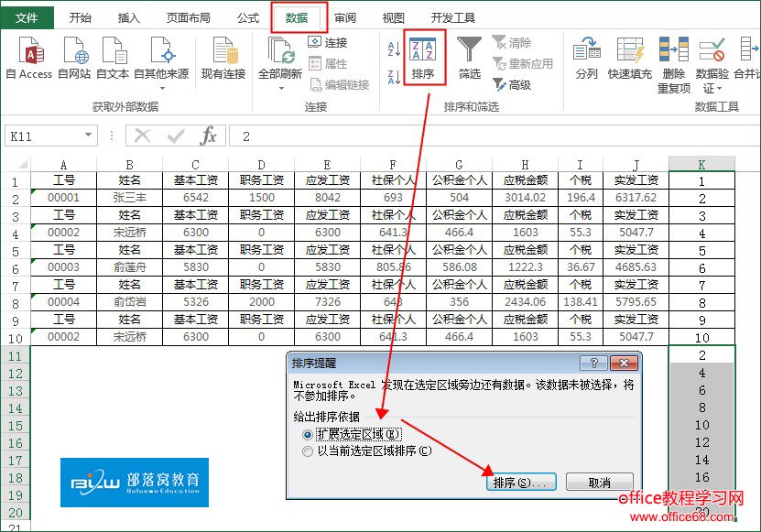
Task: Click the dialog help question mark button
Action: (595, 363)
